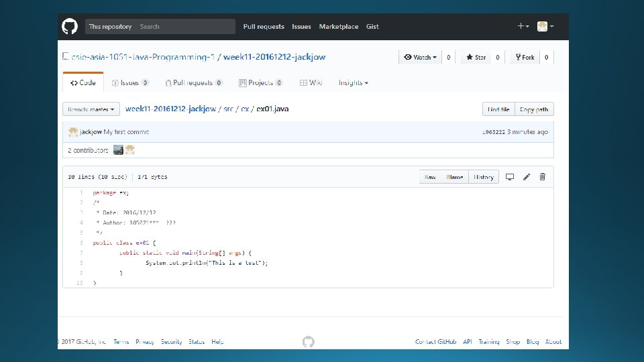Open the Terms footer link
644x362 pixels.
coord(121,341)
